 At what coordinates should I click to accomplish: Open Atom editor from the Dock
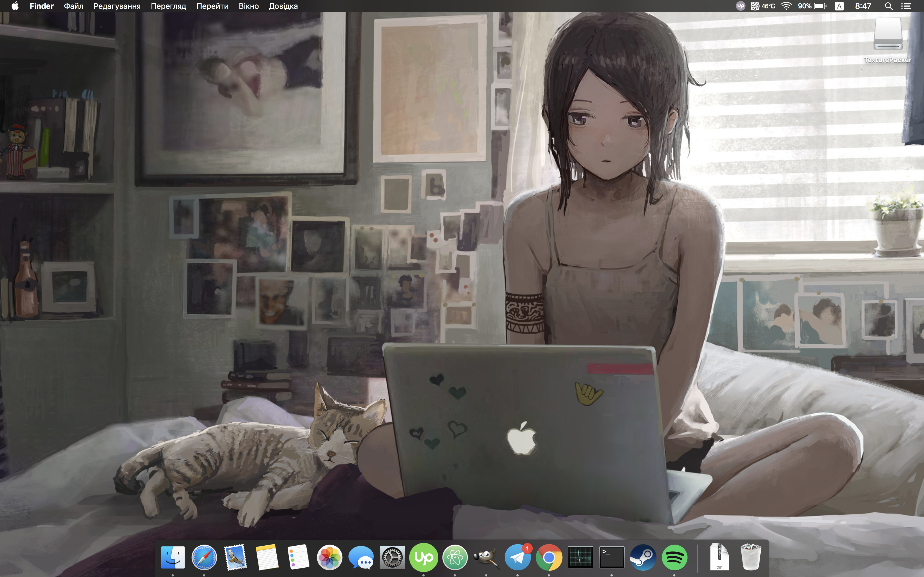coord(455,557)
